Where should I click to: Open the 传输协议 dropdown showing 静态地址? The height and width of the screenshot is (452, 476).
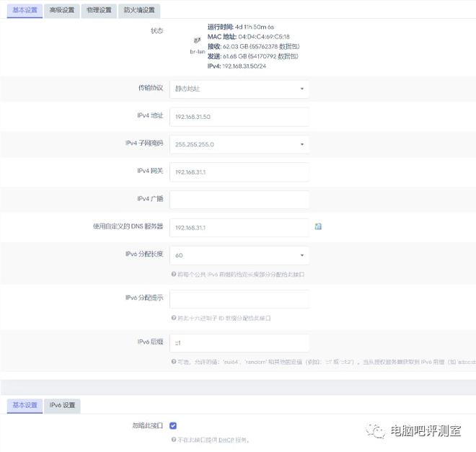tap(239, 89)
